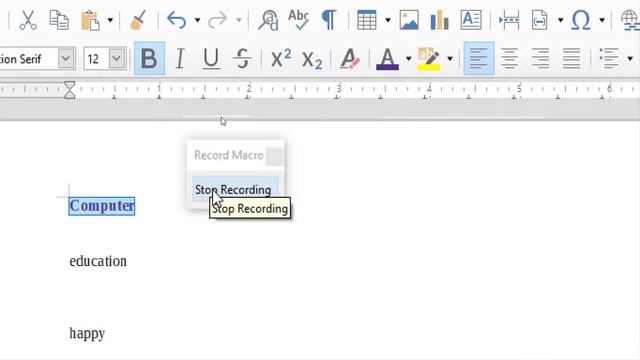640x360 pixels.
Task: Click the horizontal ruler at mark 3
Action: point(339,88)
